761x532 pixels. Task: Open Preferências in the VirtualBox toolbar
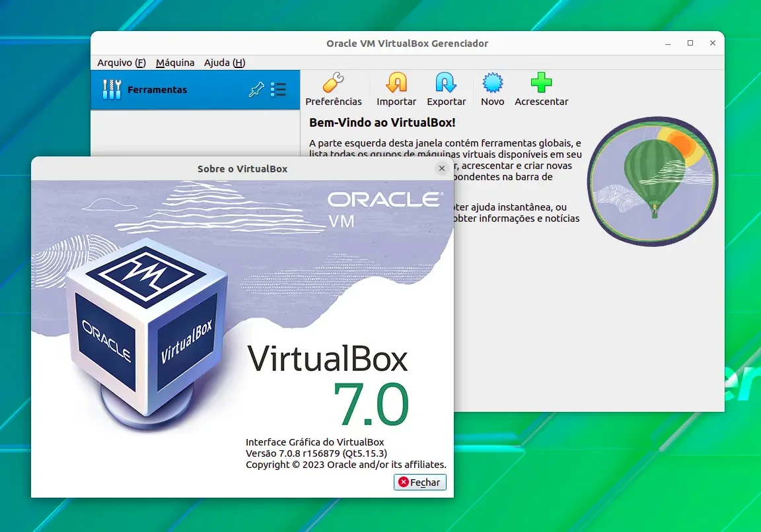pyautogui.click(x=333, y=89)
